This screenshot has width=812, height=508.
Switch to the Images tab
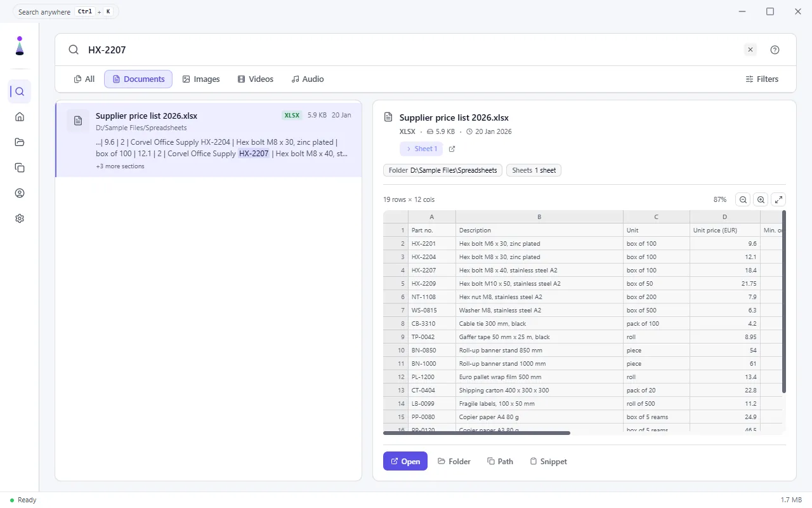201,79
